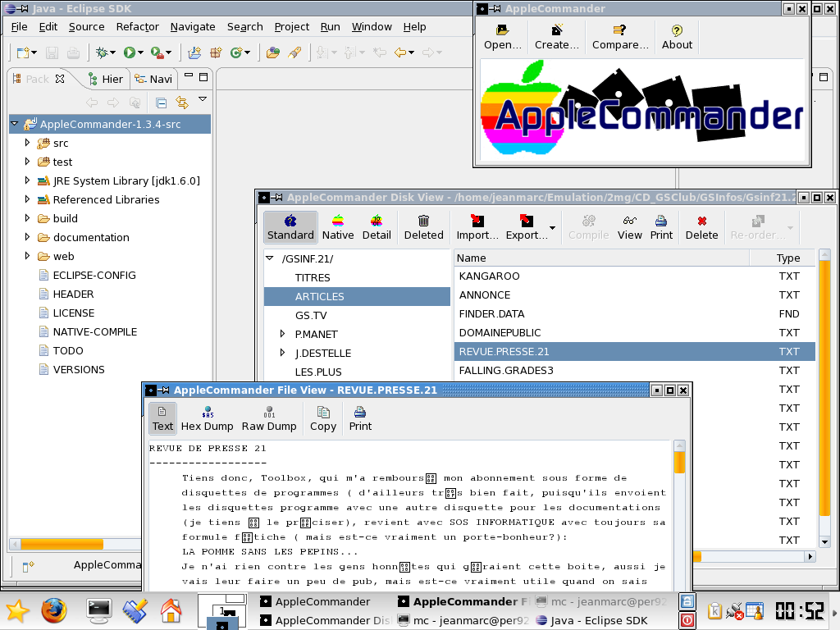Image resolution: width=840 pixels, height=630 pixels.
Task: Toggle Link with Editor in Package Explorer
Action: coord(182,103)
